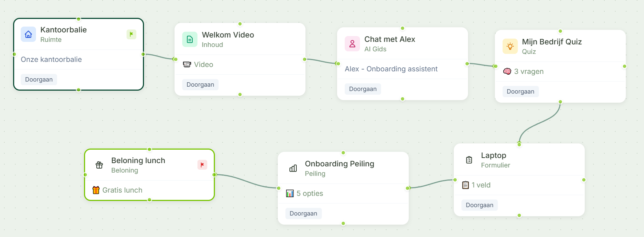Click the home icon on the Kantoorbalie node
This screenshot has width=644, height=237.
click(x=28, y=35)
